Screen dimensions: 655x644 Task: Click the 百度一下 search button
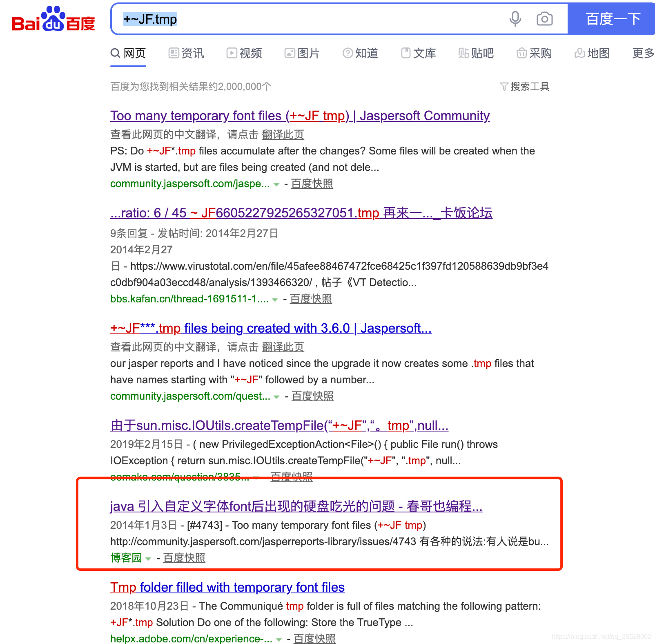[612, 19]
